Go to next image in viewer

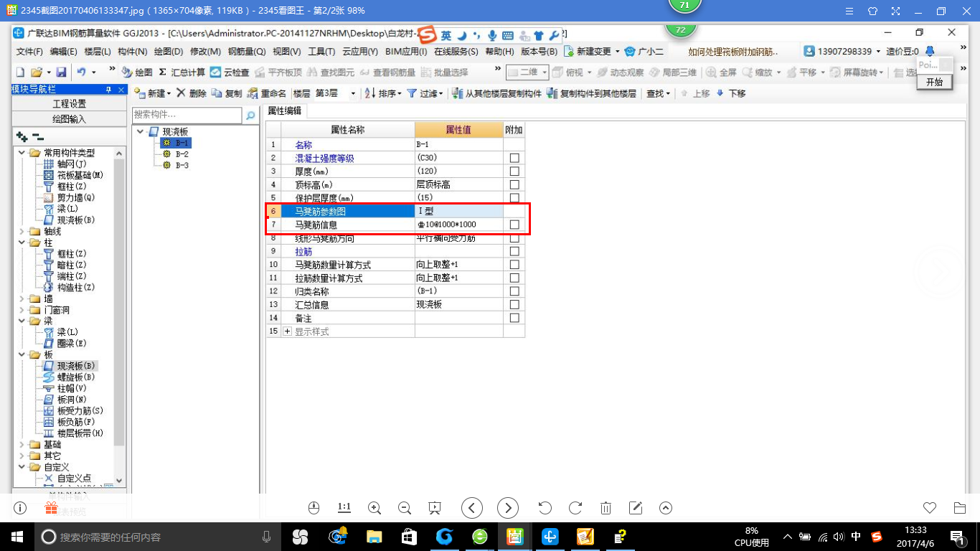[508, 508]
